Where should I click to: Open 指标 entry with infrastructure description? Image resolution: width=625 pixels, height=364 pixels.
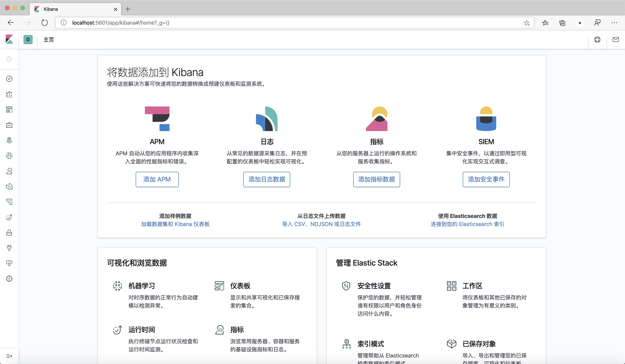[237, 330]
